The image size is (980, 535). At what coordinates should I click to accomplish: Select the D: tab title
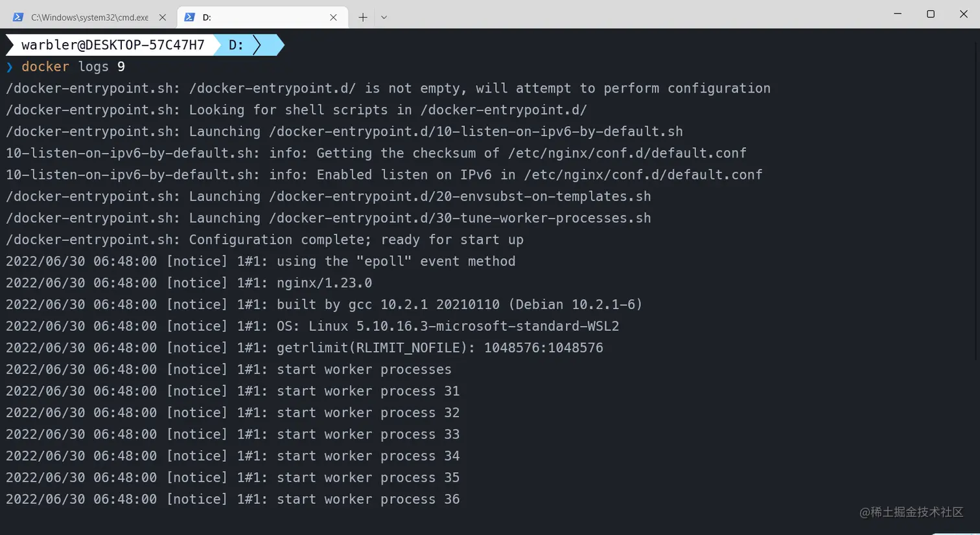(x=207, y=17)
